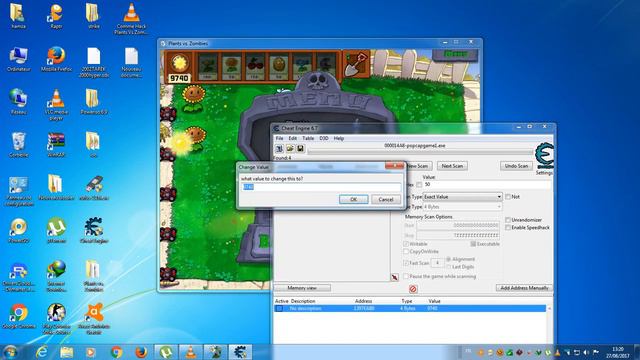Click the Settings label under the logo
The image size is (640, 360).
(544, 173)
